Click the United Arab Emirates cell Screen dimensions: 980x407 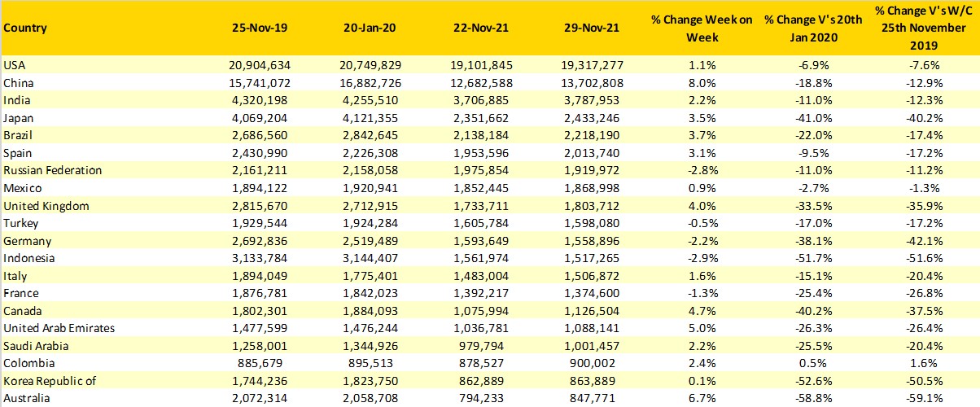click(x=59, y=328)
